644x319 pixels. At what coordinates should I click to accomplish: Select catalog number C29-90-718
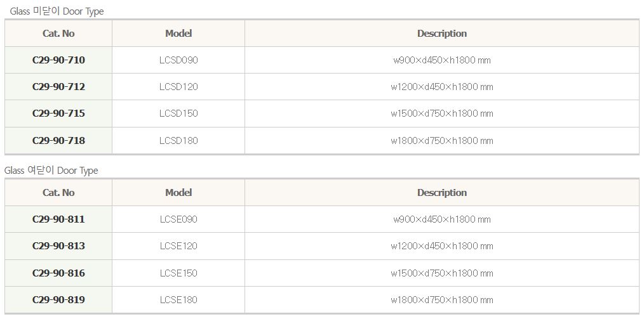click(x=58, y=140)
